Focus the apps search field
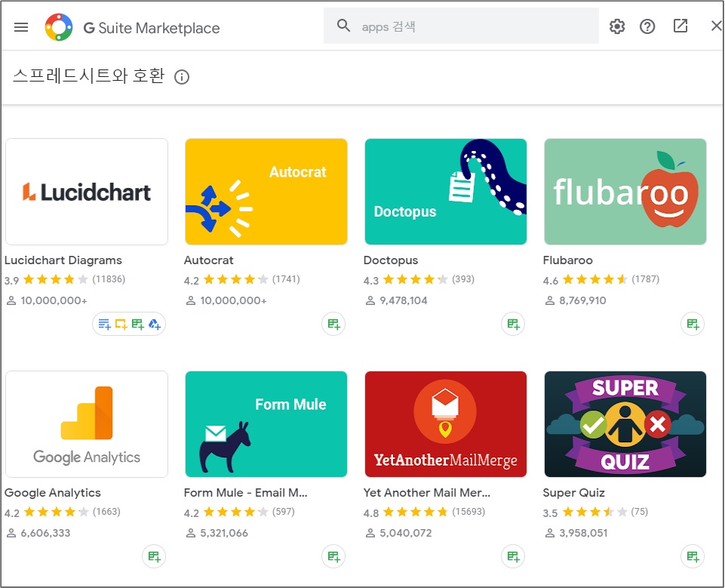Viewport: 725px width, 588px height. pyautogui.click(x=461, y=26)
